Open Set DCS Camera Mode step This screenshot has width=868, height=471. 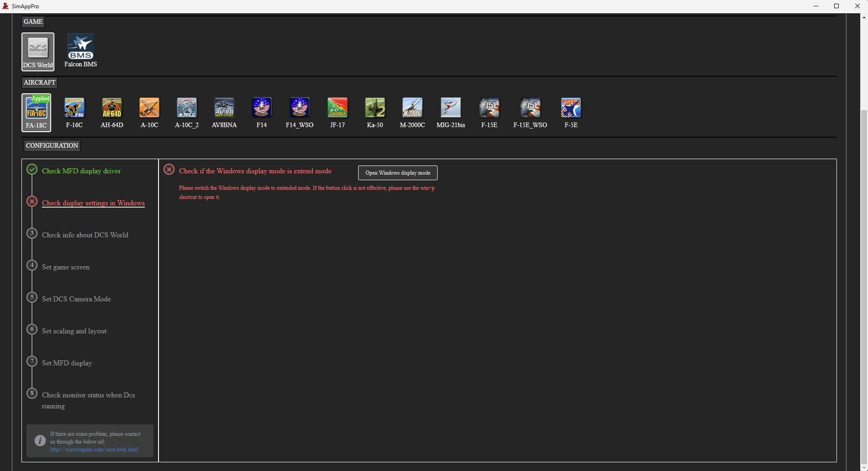(x=76, y=299)
